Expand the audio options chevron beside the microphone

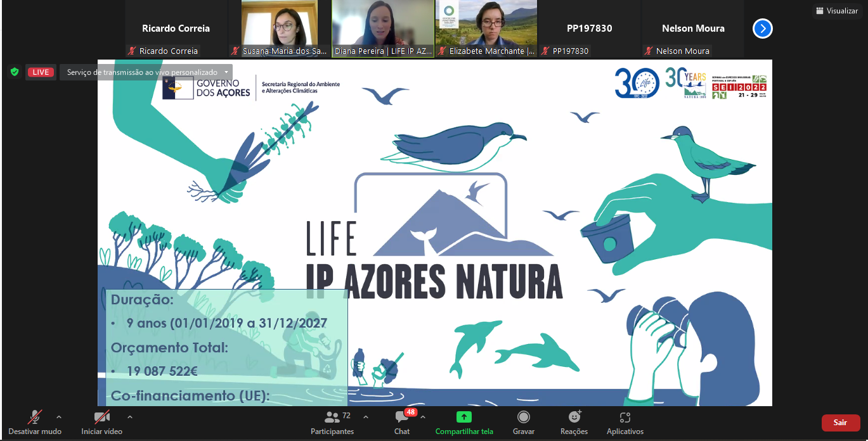pyautogui.click(x=59, y=417)
